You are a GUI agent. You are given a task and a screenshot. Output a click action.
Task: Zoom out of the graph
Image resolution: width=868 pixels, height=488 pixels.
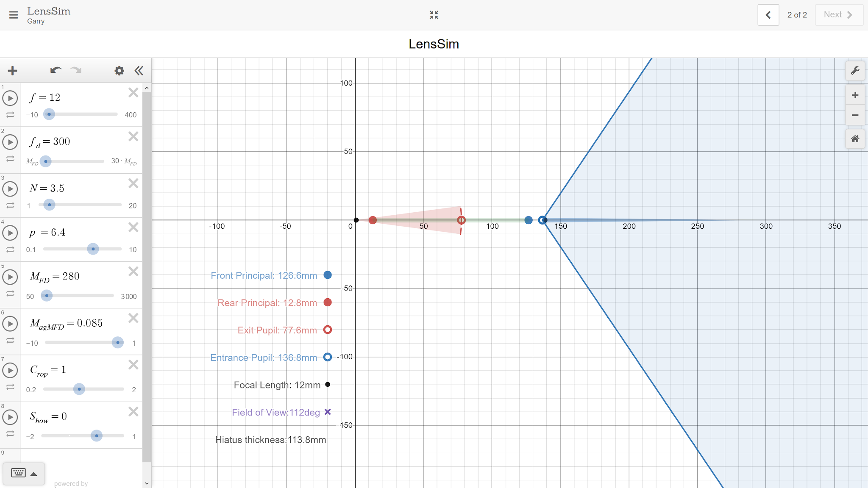coord(855,115)
